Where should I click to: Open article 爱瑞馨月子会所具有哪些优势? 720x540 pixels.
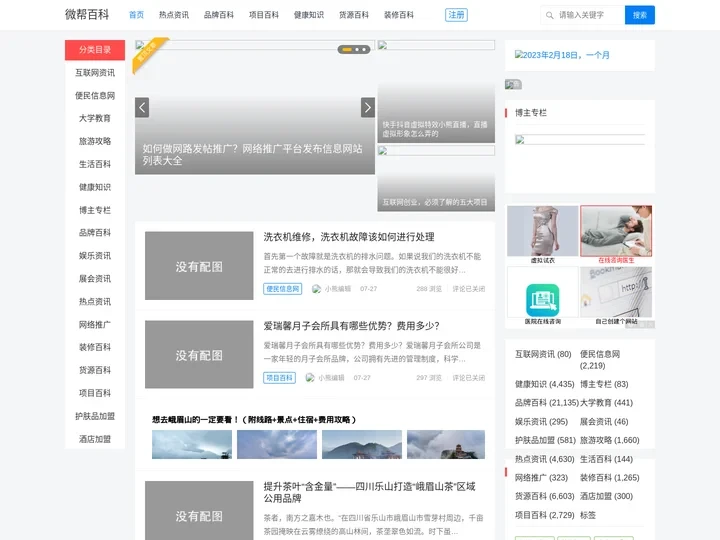click(351, 326)
